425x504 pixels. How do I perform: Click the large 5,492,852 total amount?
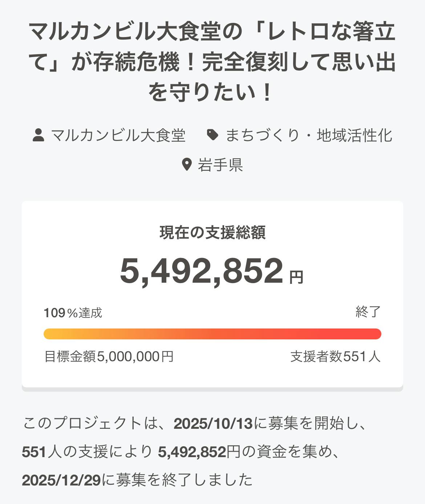pos(201,271)
